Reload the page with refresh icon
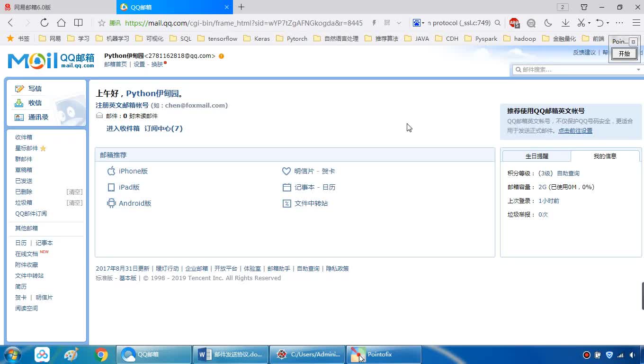The image size is (644, 364). click(x=44, y=23)
